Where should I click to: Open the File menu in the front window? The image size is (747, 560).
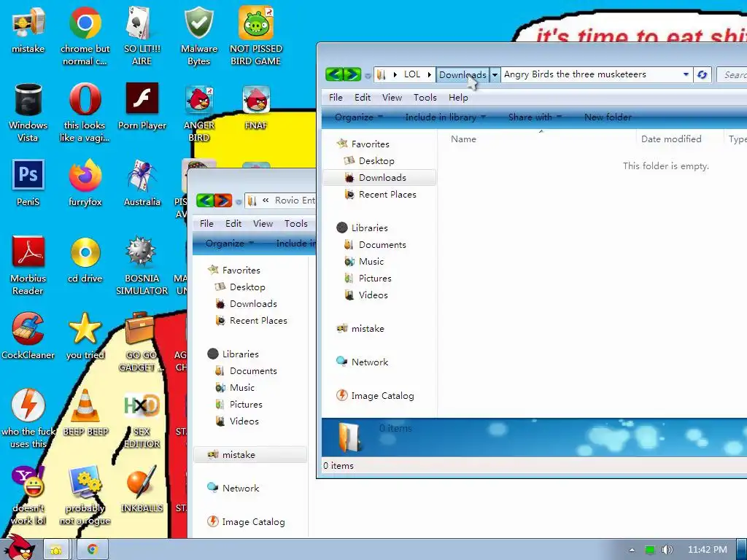point(336,98)
